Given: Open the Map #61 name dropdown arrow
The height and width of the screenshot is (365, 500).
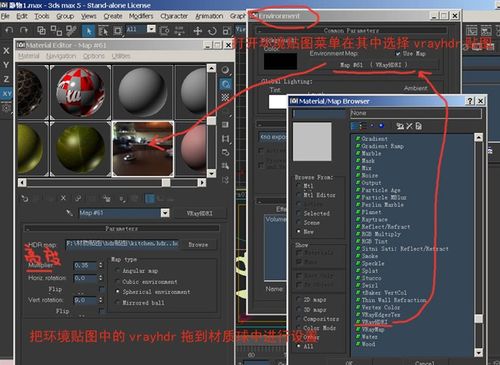Looking at the screenshot, I should click(165, 213).
